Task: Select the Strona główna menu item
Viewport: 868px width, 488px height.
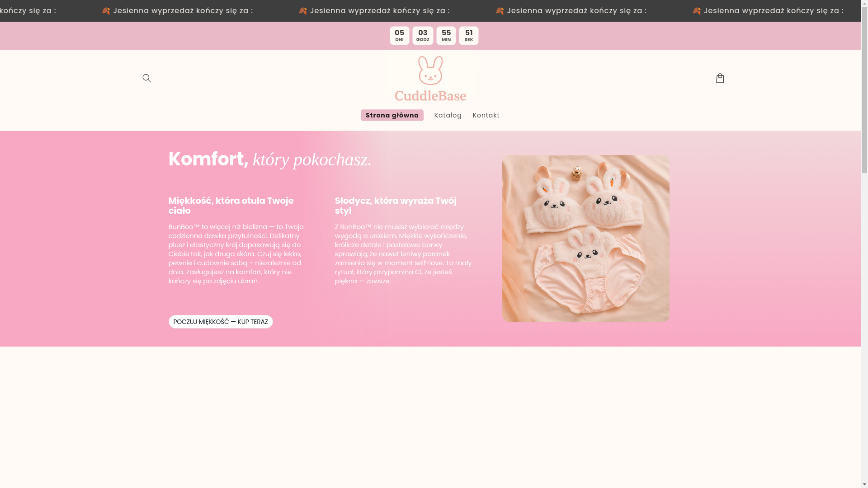Action: (392, 115)
